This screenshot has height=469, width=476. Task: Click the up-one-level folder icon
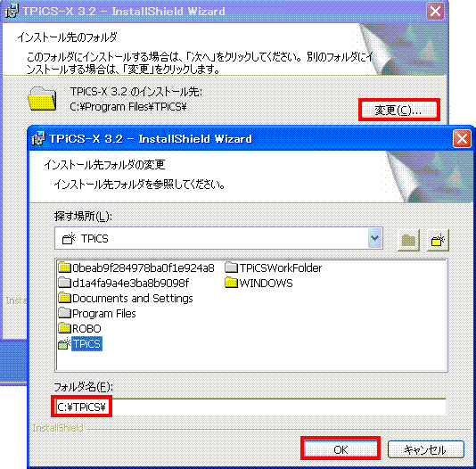[408, 240]
